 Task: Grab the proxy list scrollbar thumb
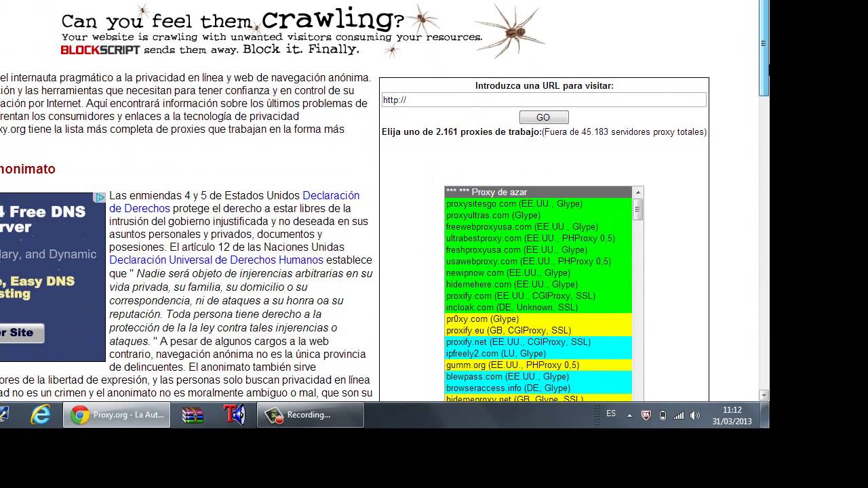[637, 209]
